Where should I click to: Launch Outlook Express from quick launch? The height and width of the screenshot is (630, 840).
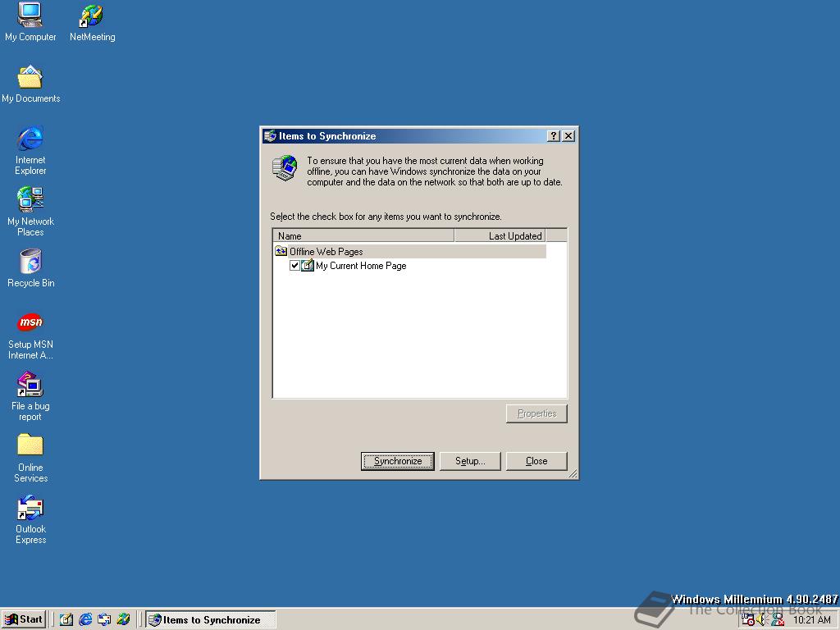[104, 620]
